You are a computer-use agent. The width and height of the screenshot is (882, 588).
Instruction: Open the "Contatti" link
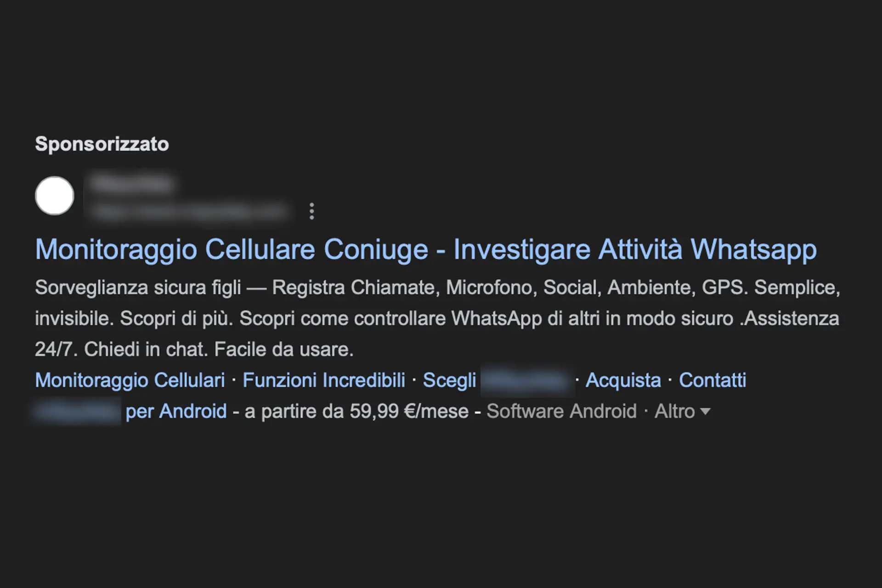tap(712, 380)
